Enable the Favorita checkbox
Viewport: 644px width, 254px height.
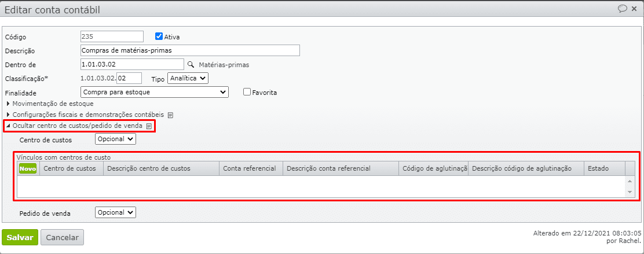point(247,92)
